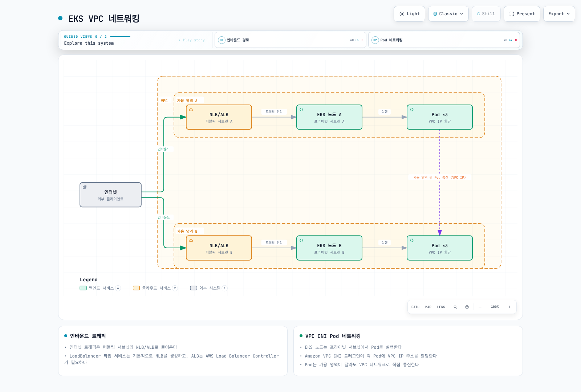Click the 'GUIDED VIEWS 0 / 2' counter
The width and height of the screenshot is (581, 392).
[85, 37]
